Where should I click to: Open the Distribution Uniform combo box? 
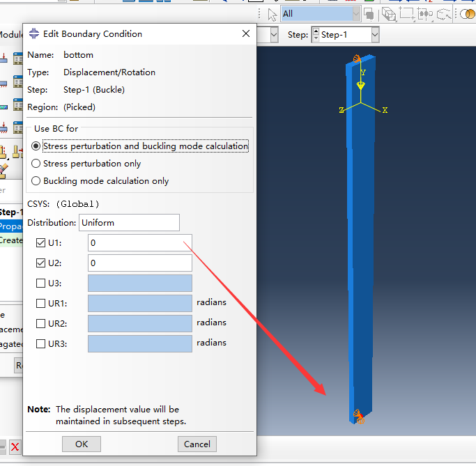coord(130,223)
